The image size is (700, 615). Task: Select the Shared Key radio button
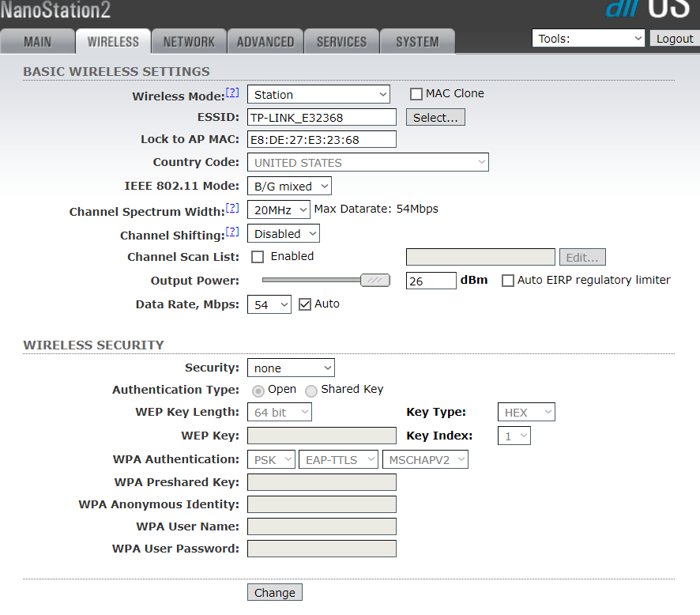[x=311, y=391]
